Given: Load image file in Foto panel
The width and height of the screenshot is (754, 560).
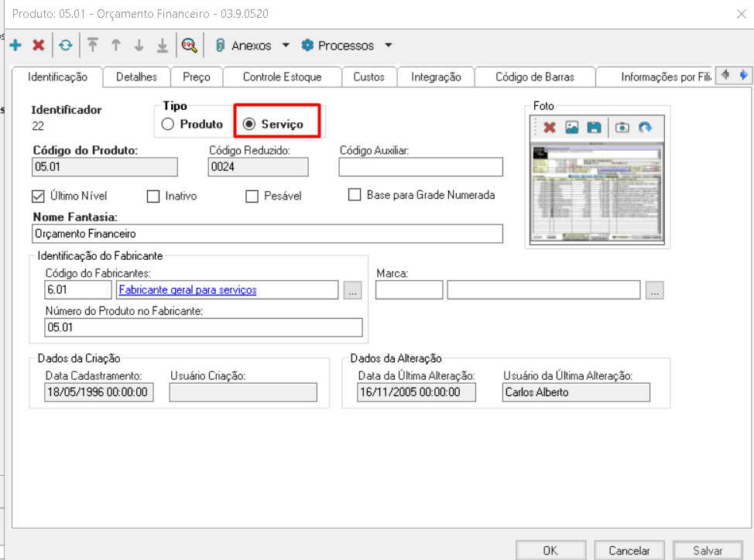Looking at the screenshot, I should tap(572, 128).
